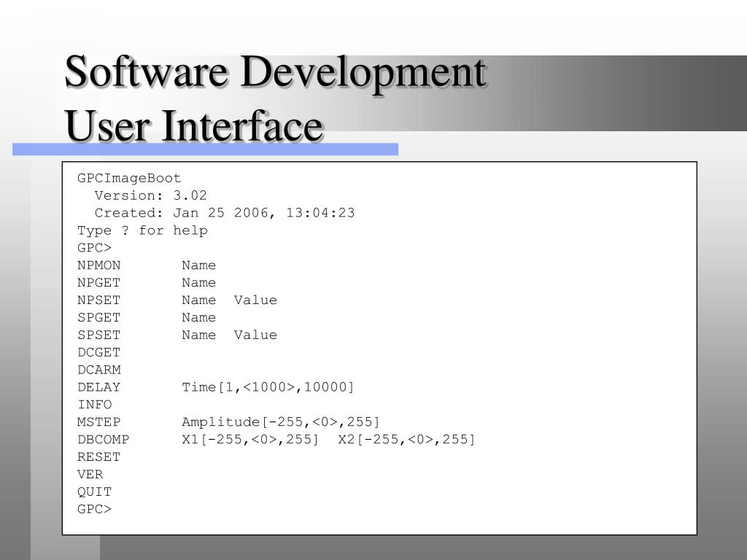This screenshot has width=747, height=560.
Task: Select the 'GPCImageBoot' line
Action: [x=129, y=179]
